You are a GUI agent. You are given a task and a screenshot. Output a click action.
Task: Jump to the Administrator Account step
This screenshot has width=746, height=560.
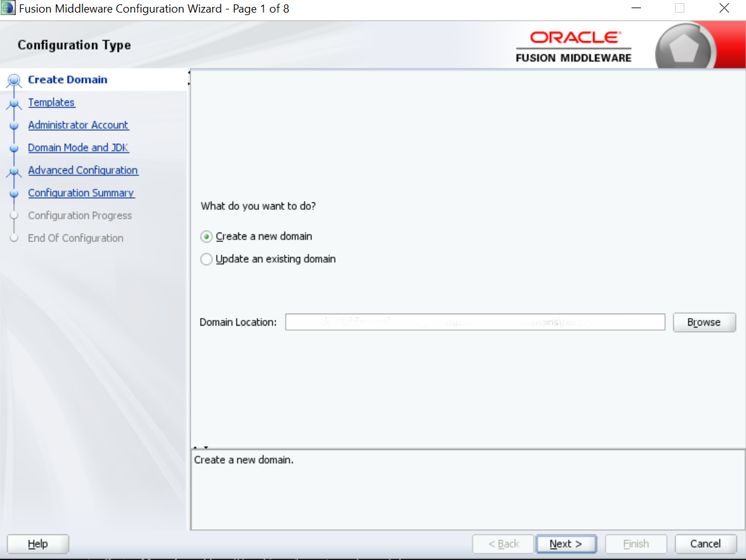78,125
